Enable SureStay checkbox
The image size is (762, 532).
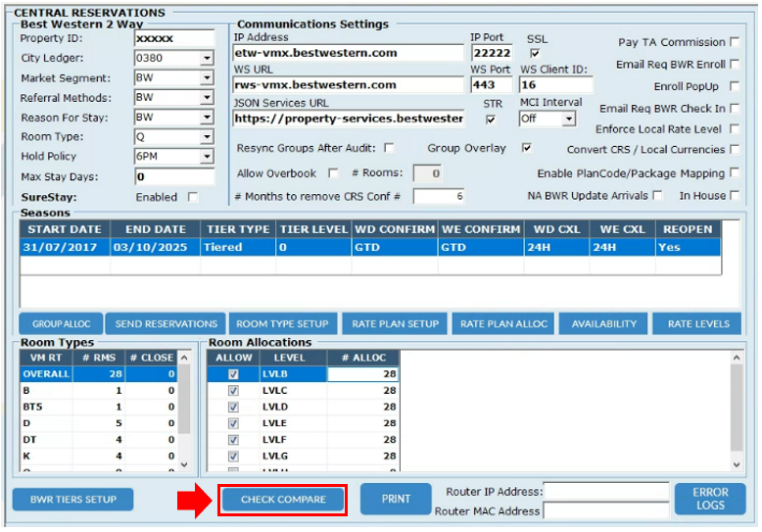(x=193, y=197)
